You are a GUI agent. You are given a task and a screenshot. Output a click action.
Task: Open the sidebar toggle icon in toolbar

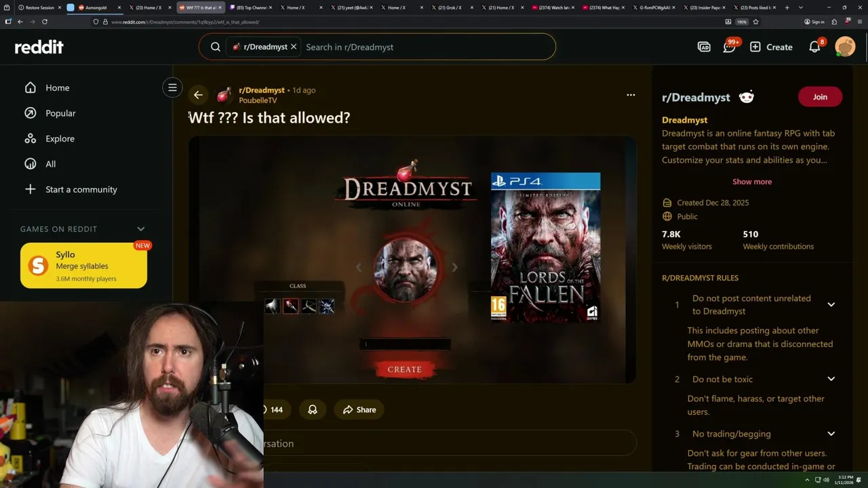click(8, 22)
